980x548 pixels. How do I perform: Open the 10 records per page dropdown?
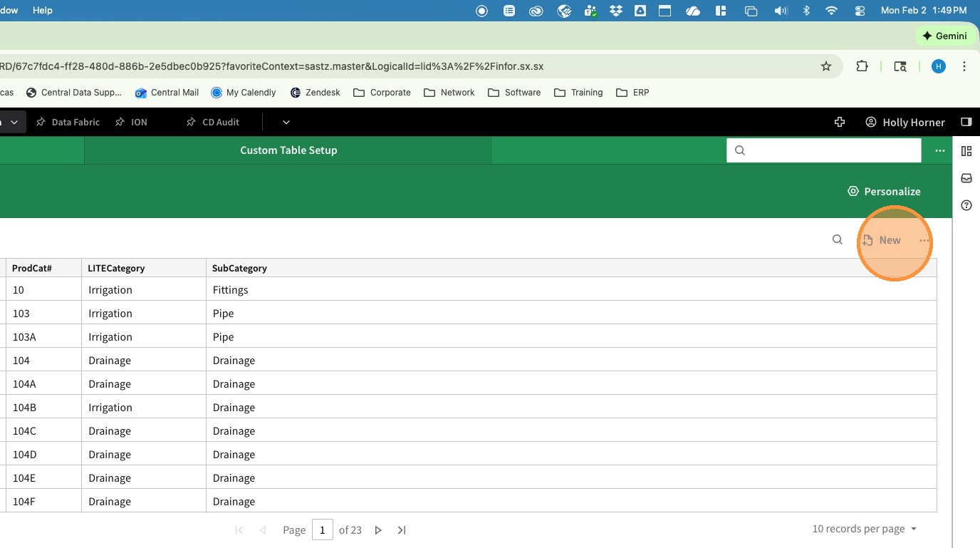click(865, 529)
